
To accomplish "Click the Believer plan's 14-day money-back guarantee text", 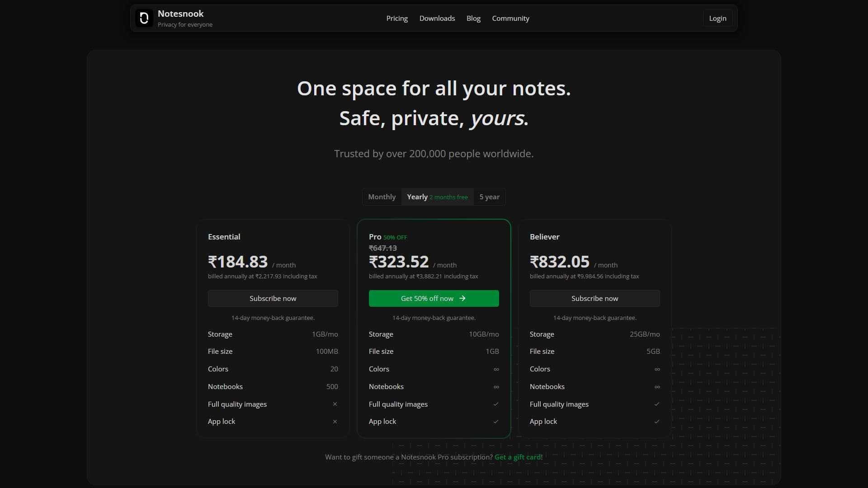I will point(595,318).
